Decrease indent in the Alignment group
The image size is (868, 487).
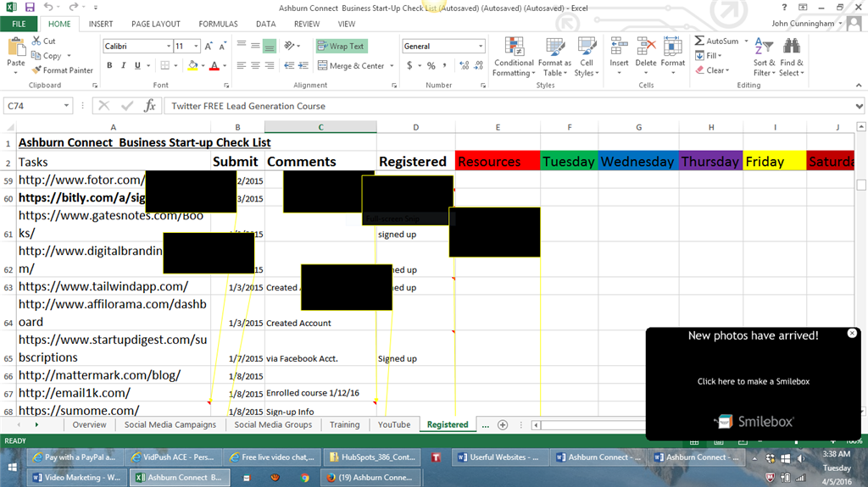(x=289, y=65)
